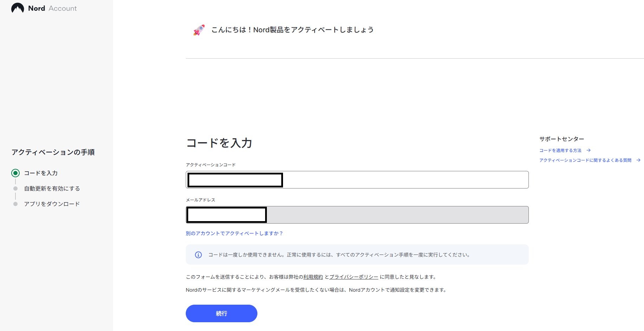Open the 利用規約 link
Viewport: 644px width, 331px height.
(x=313, y=277)
